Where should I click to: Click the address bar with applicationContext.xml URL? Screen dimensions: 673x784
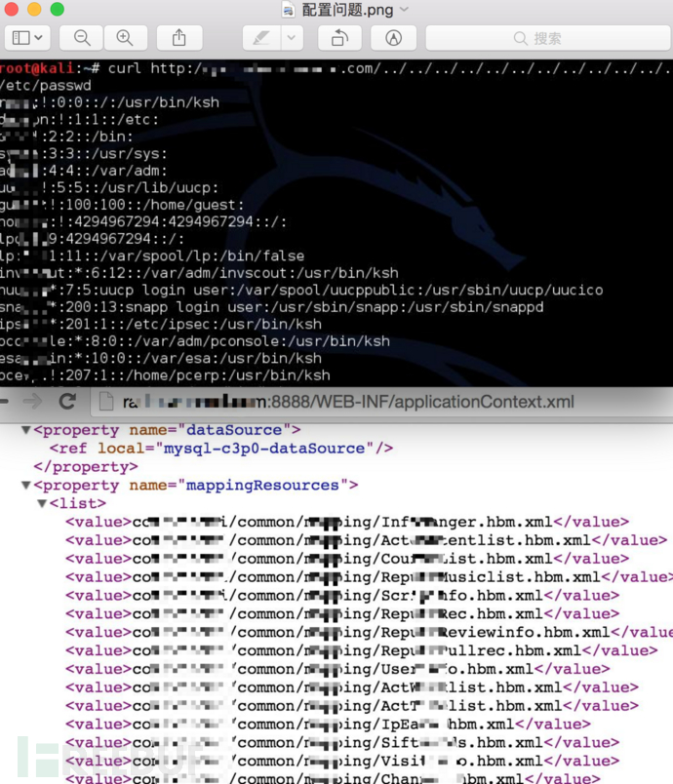pyautogui.click(x=381, y=402)
